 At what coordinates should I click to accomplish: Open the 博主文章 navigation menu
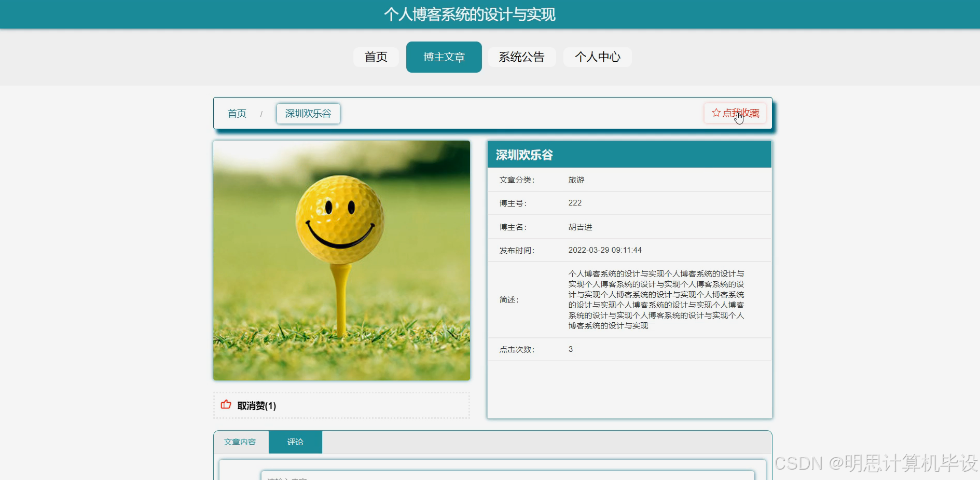[x=444, y=57]
